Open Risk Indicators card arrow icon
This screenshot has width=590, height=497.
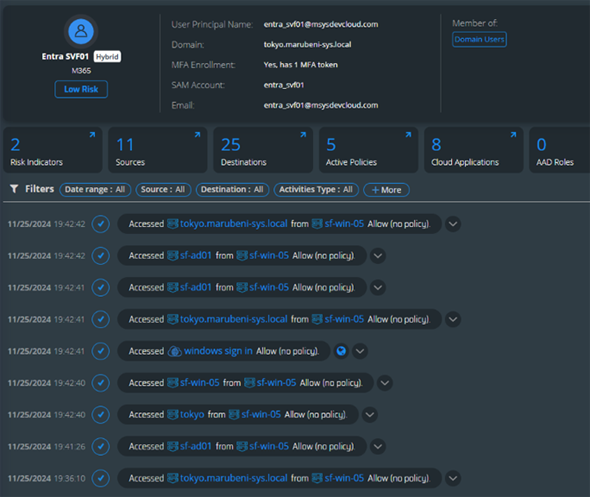click(x=92, y=135)
